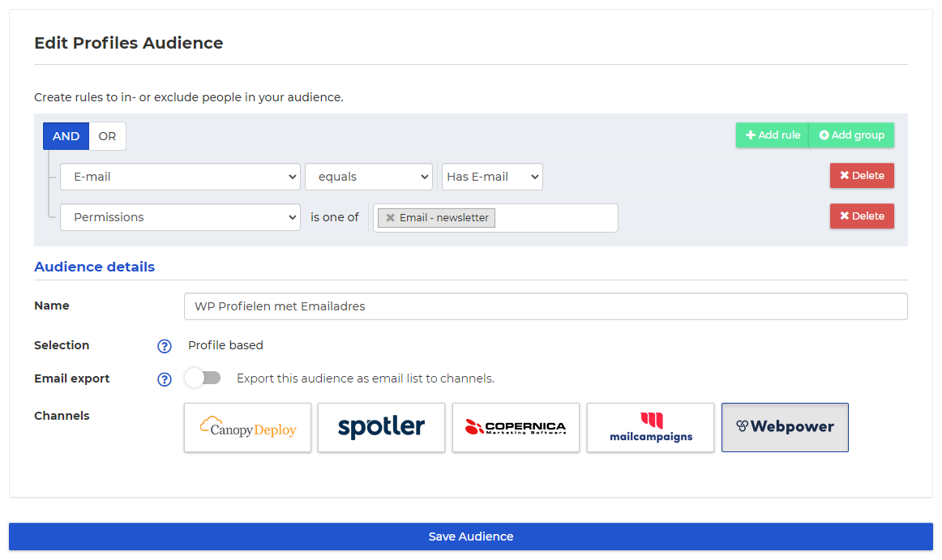
Task: Click the Audience details heading
Action: [x=94, y=267]
